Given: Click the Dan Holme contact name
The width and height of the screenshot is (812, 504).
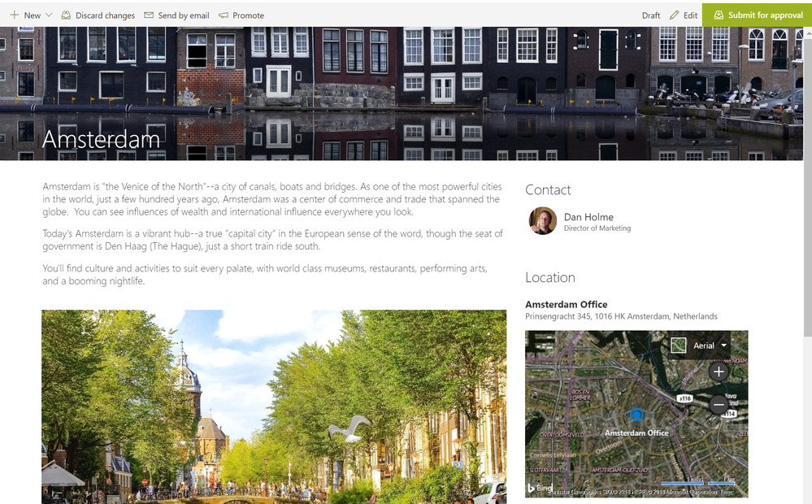Looking at the screenshot, I should 588,217.
